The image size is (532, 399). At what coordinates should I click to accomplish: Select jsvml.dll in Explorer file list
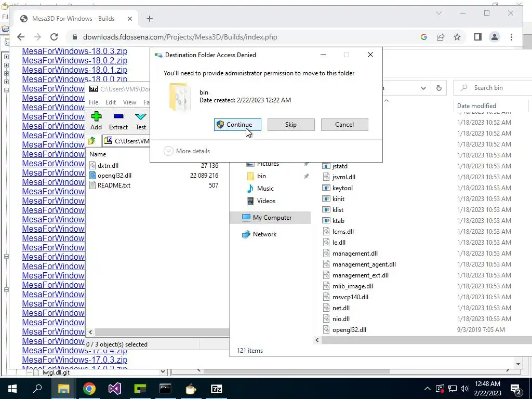click(x=344, y=177)
